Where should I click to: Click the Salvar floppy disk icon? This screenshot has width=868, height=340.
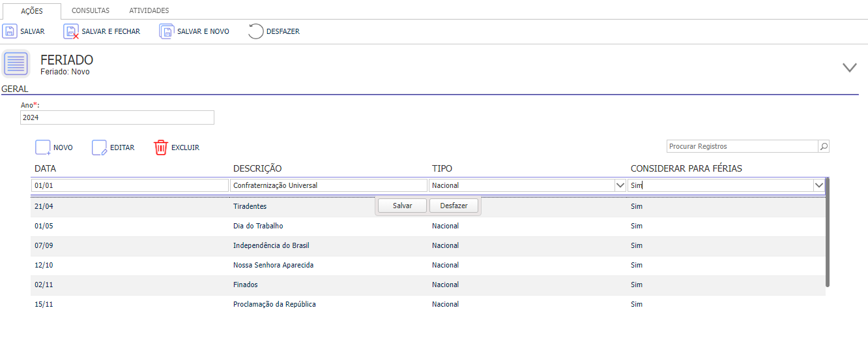pyautogui.click(x=10, y=31)
